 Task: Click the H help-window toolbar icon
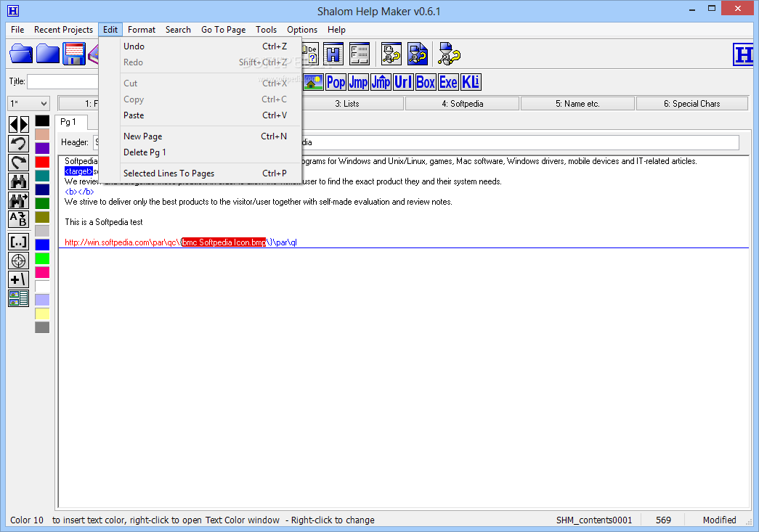[x=333, y=54]
